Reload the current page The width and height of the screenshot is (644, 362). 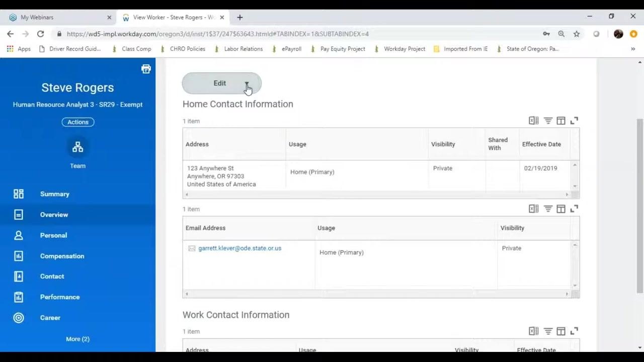40,34
